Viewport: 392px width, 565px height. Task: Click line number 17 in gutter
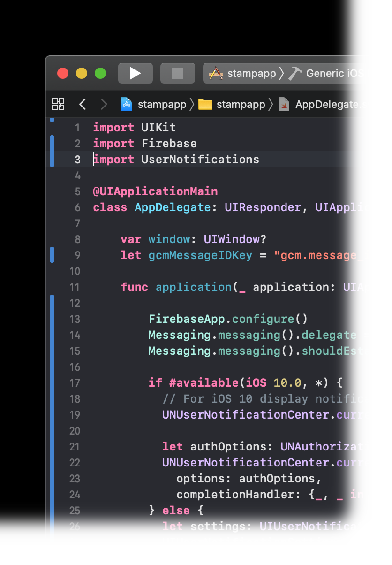(x=75, y=383)
